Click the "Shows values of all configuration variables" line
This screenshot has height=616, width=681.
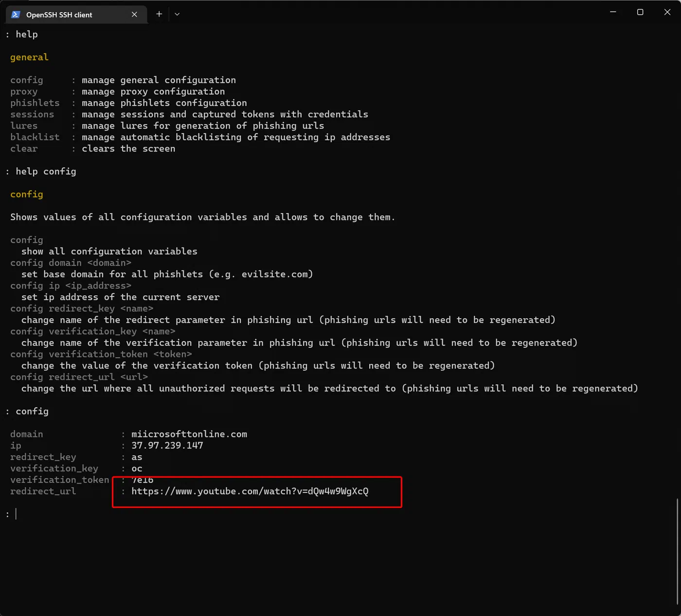(203, 217)
